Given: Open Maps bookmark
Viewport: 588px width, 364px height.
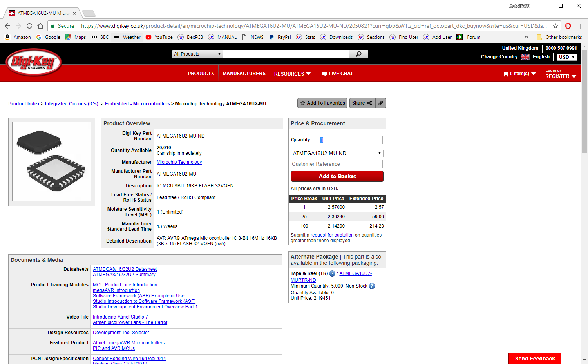Looking at the screenshot, I should pos(76,37).
